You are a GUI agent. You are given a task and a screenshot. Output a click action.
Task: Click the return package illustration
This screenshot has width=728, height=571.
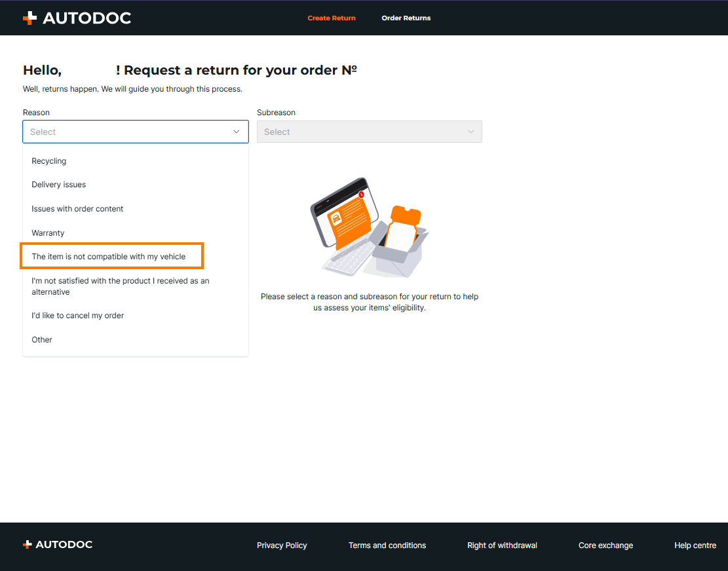[x=369, y=227]
